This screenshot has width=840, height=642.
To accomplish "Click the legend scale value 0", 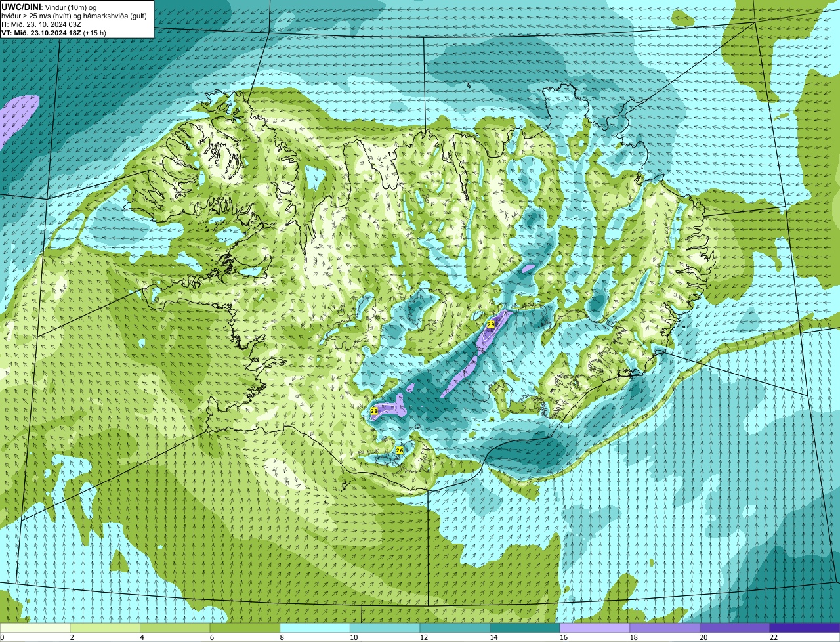I will coord(2,637).
